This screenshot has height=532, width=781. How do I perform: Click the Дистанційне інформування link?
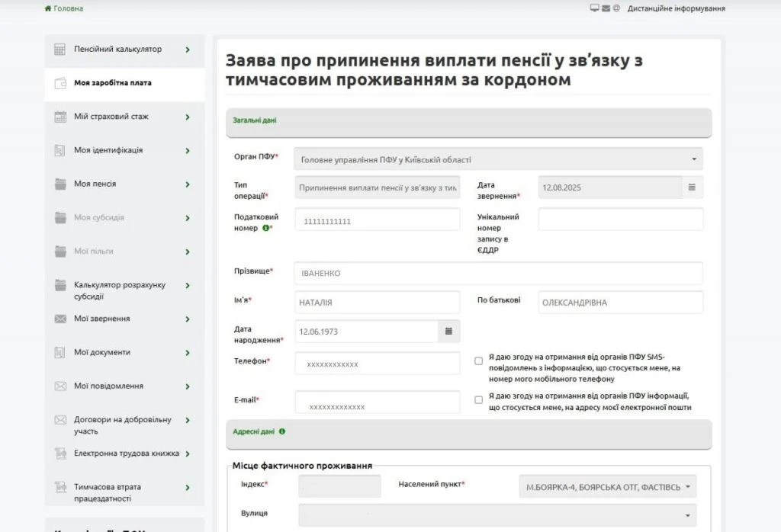(x=676, y=8)
